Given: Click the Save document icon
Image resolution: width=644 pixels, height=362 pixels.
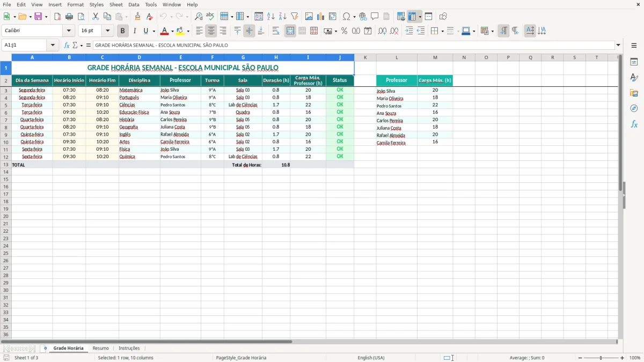Looking at the screenshot, I should coord(38,17).
